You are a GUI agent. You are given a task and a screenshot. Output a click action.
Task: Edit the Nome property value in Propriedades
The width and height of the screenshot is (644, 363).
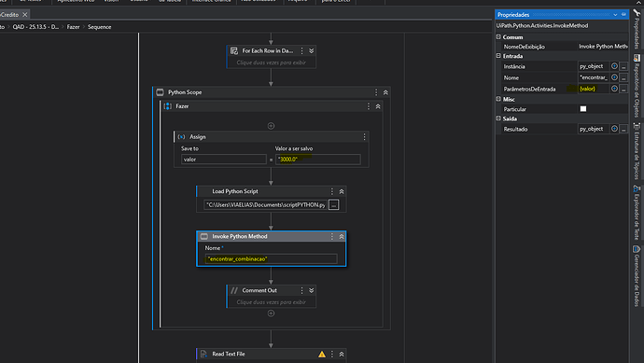pyautogui.click(x=594, y=77)
